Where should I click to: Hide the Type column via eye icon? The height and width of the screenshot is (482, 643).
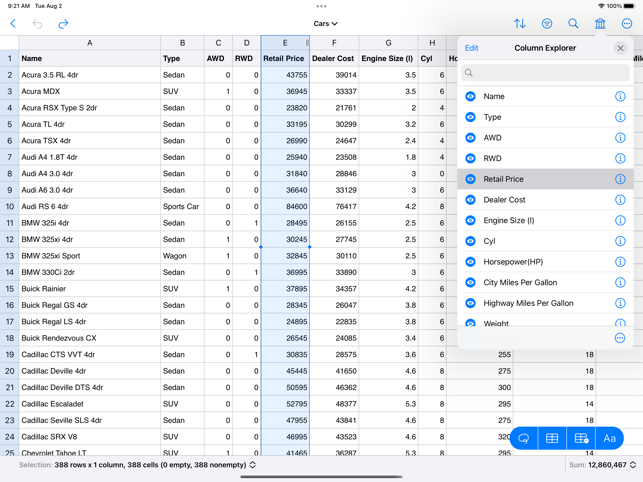coord(470,117)
